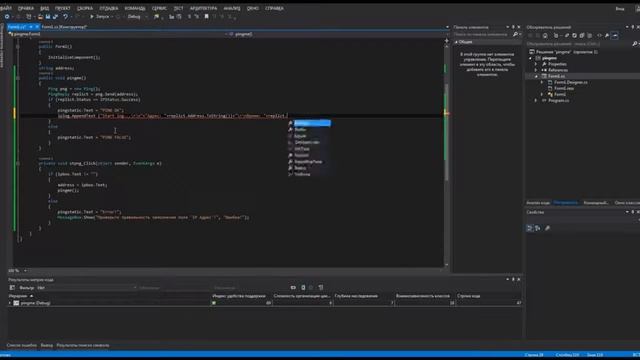
Task: Open the ОТЛАДКА (Debug) menu
Action: (109, 8)
